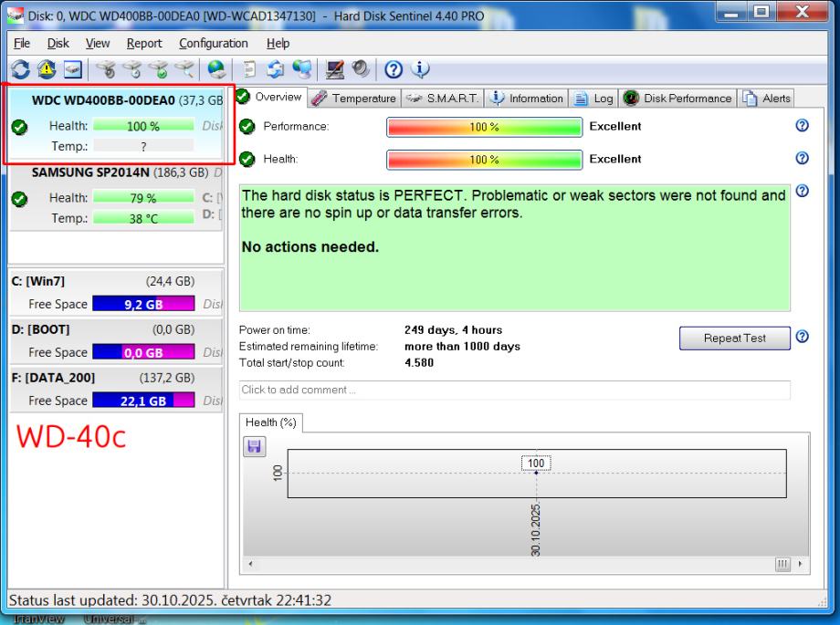This screenshot has height=625, width=840.
Task: Click the graph scrollbar left arrow
Action: click(250, 563)
